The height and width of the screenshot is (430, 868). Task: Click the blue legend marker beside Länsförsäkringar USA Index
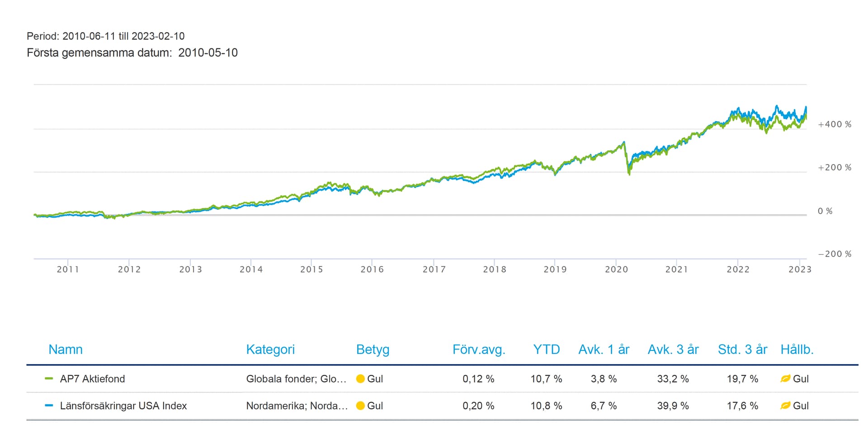(49, 406)
